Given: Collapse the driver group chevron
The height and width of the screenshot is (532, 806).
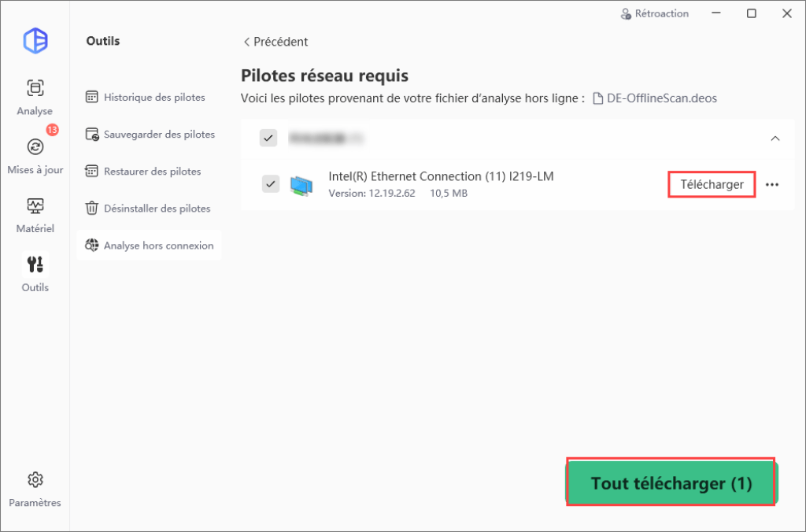Looking at the screenshot, I should tap(775, 139).
